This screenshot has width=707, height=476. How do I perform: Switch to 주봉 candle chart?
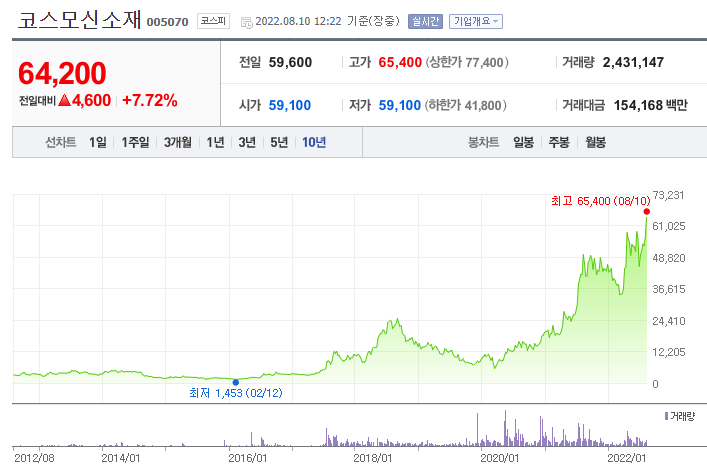(x=559, y=142)
